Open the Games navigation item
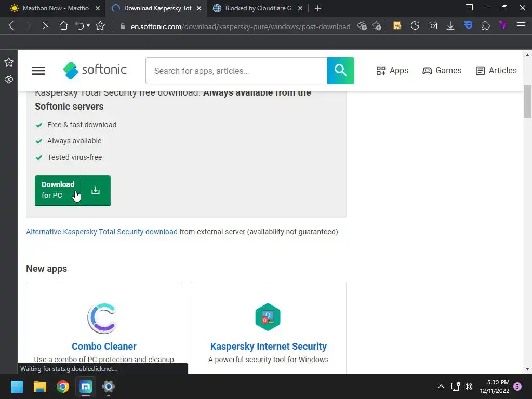 pyautogui.click(x=442, y=71)
